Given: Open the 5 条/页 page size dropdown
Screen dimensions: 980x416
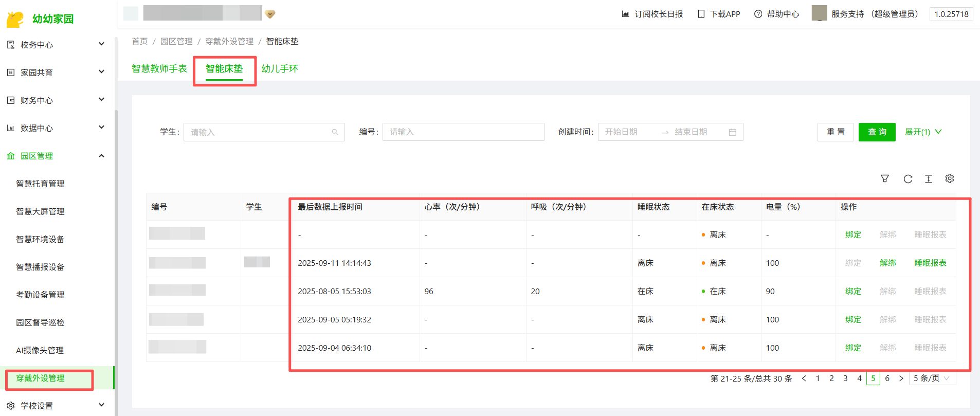Looking at the screenshot, I should 932,378.
